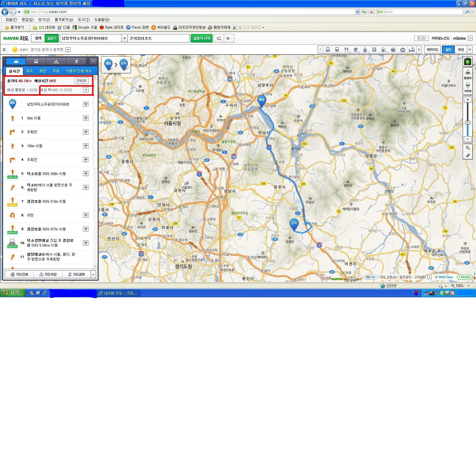Select the 무료 route tab
476x453 pixels.
56,71
